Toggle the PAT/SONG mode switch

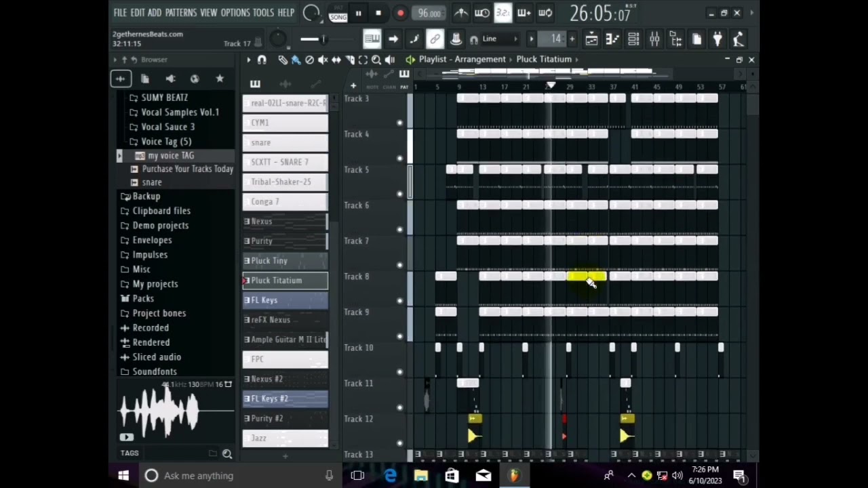tap(338, 14)
